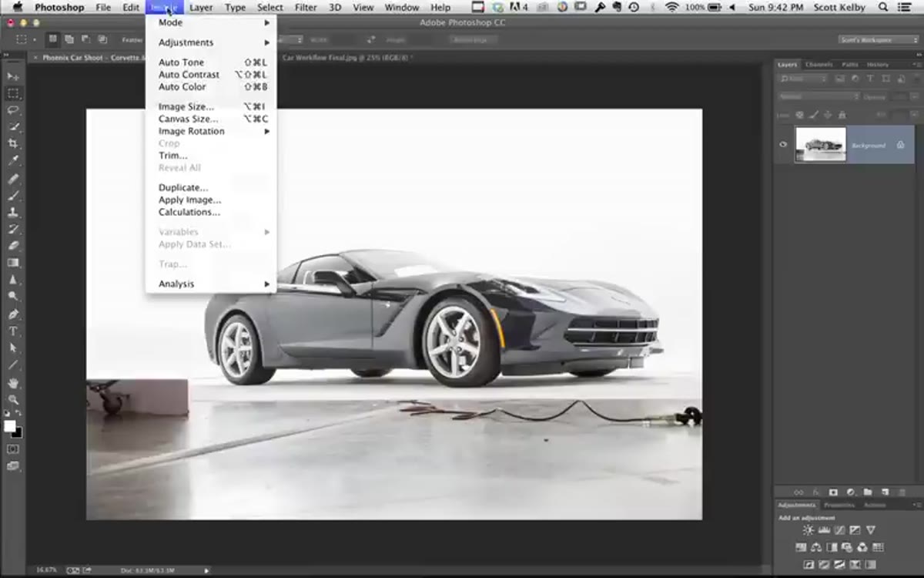Select the Horizontal Type tool
924x578 pixels.
coord(13,331)
